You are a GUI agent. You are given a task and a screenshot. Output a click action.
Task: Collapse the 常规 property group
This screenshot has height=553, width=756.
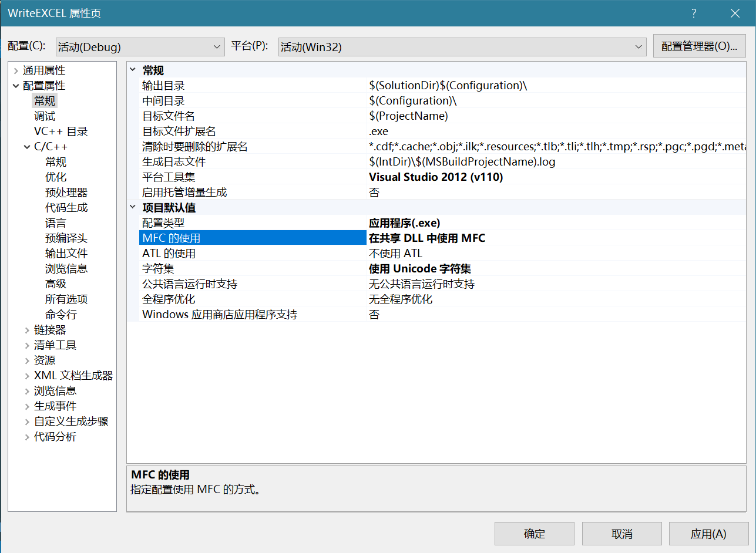point(133,70)
